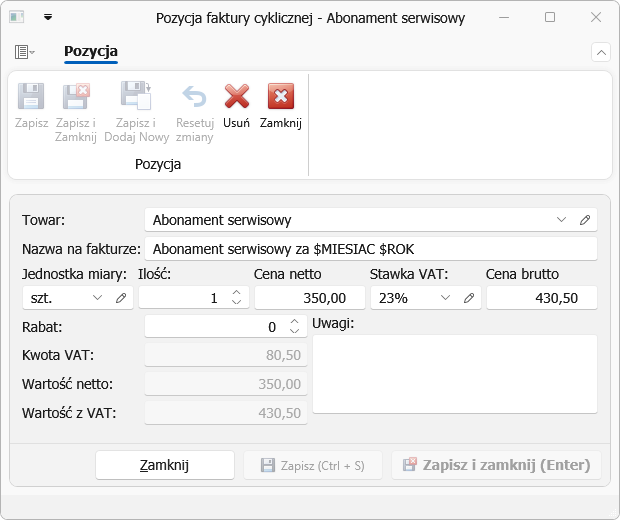Screen dimensions: 620x520
Task: Click the Cena netto field
Action: pos(310,298)
